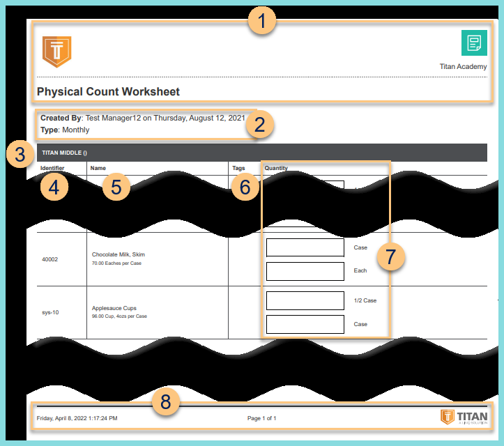Click the Created By Test Manager12 line
This screenshot has width=504, height=446.
[x=143, y=118]
